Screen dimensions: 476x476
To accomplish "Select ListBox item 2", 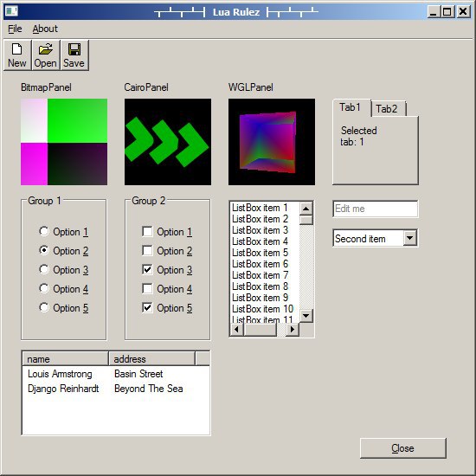I will [x=265, y=219].
